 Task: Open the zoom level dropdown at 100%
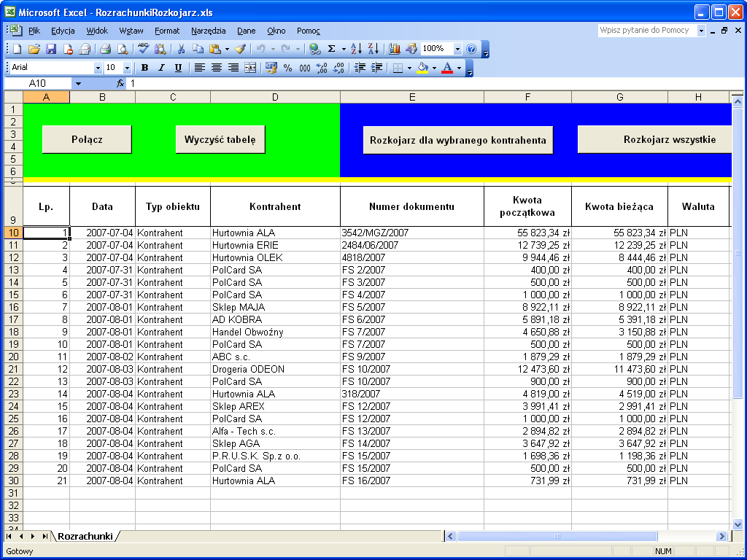coord(458,49)
